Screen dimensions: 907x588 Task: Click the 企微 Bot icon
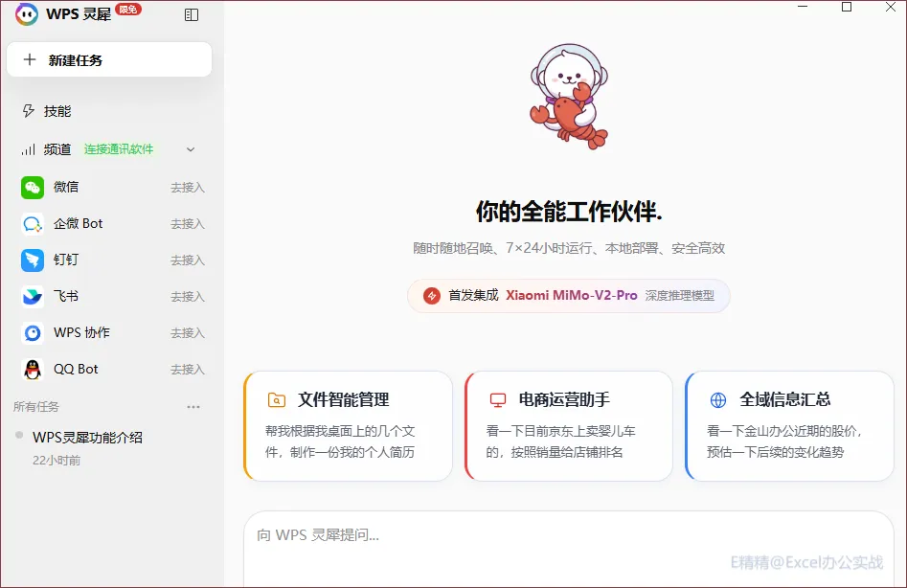[33, 224]
